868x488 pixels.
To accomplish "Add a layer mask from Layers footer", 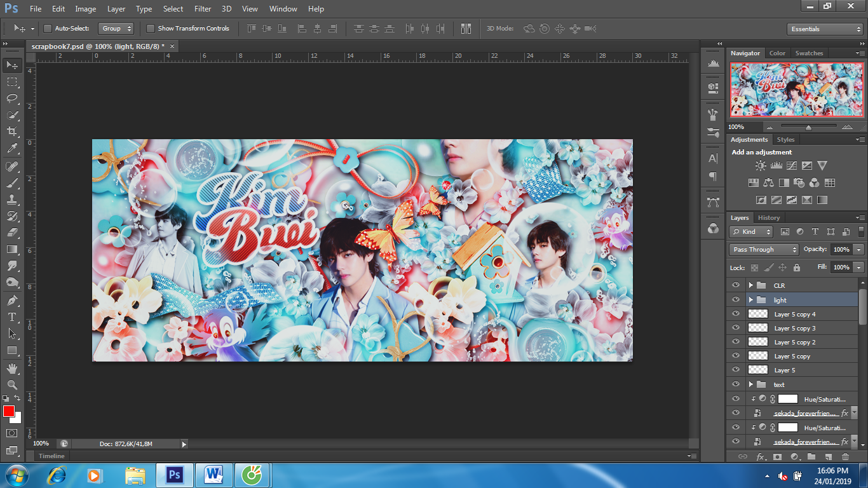I will pyautogui.click(x=777, y=456).
